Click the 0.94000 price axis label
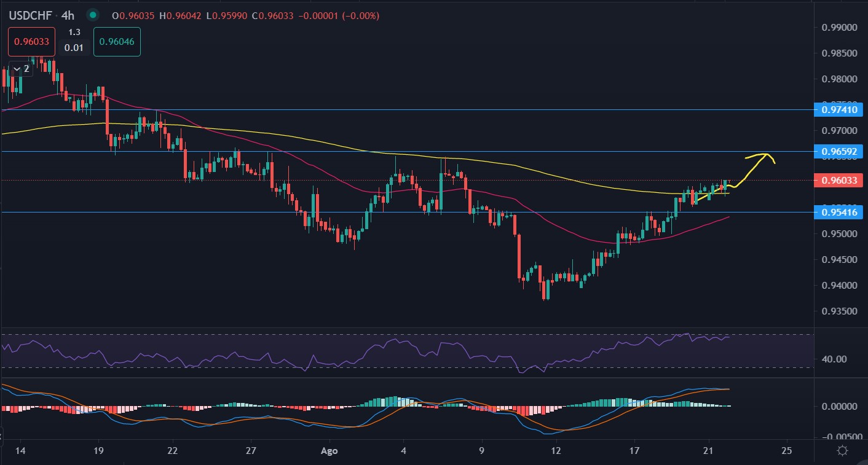The width and height of the screenshot is (868, 465). 839,285
